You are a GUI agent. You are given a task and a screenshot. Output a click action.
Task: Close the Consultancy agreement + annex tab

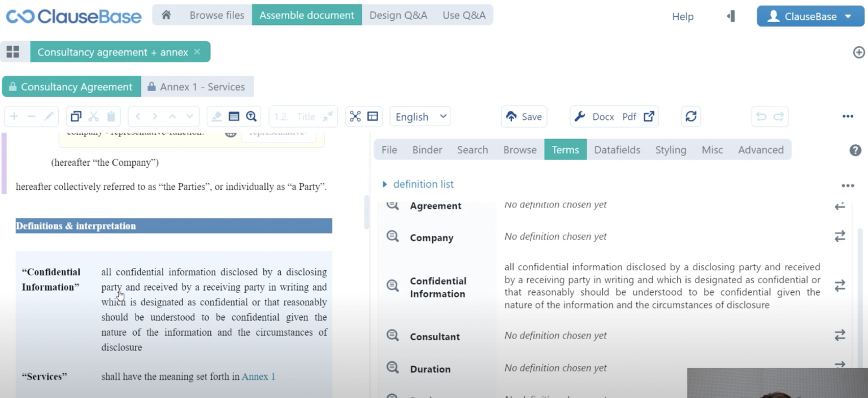(x=197, y=52)
